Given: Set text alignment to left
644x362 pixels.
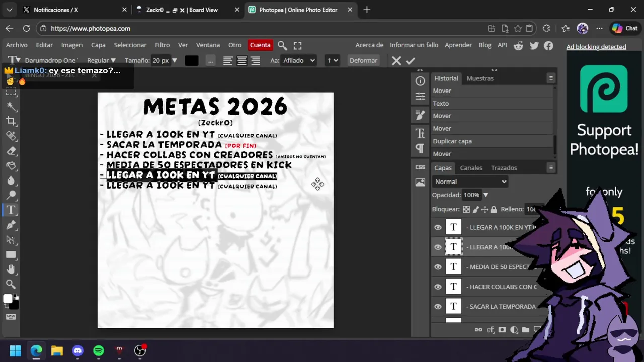Looking at the screenshot, I should point(228,61).
